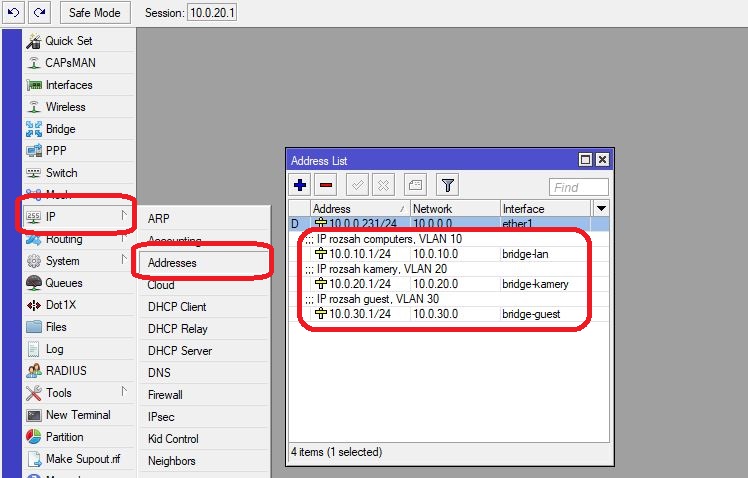Click the Filter funnel icon
748x478 pixels.
point(448,185)
